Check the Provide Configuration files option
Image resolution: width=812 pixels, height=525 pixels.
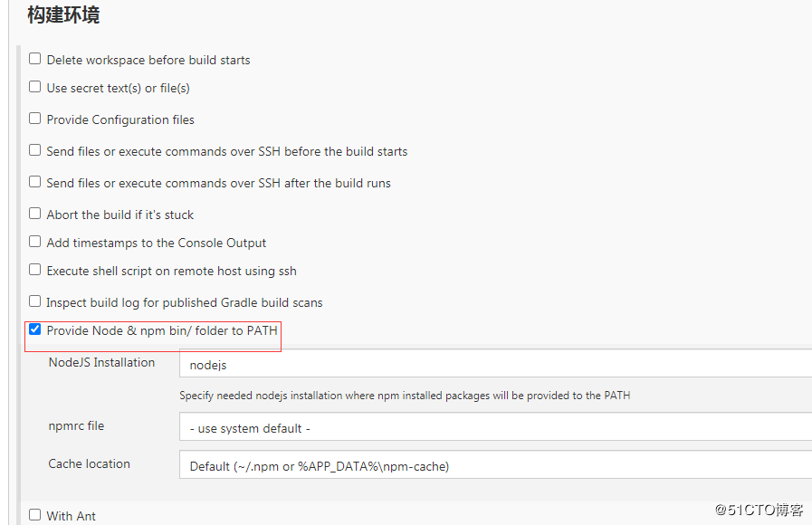(35, 119)
